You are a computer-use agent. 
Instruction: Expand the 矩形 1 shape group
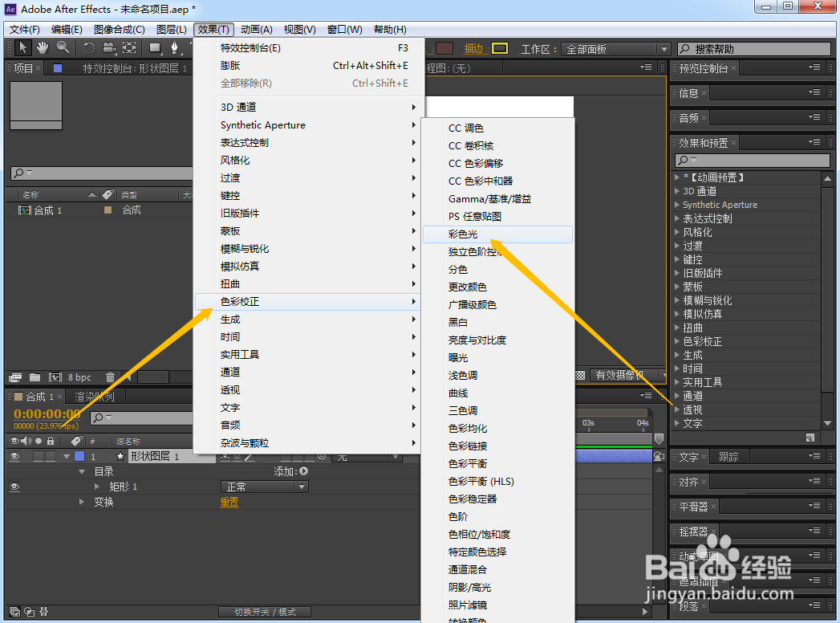pos(97,487)
